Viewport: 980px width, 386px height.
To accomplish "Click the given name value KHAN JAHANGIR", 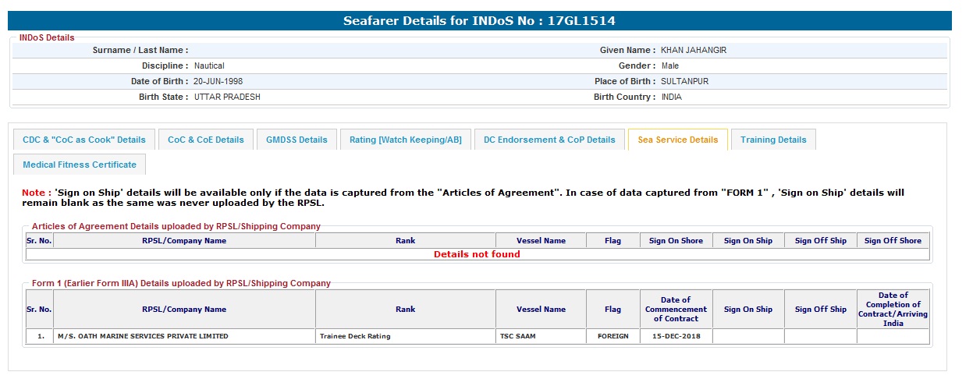I will tap(694, 50).
